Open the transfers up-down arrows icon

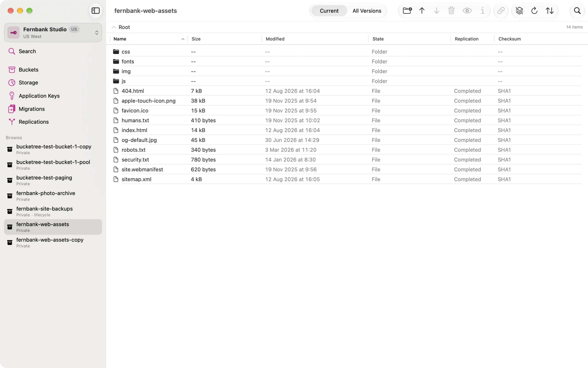pos(550,11)
